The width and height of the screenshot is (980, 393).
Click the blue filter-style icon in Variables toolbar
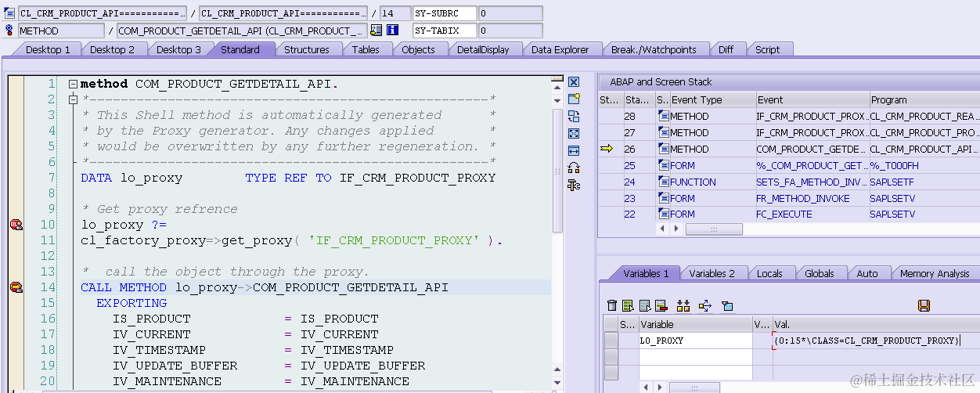tap(727, 305)
